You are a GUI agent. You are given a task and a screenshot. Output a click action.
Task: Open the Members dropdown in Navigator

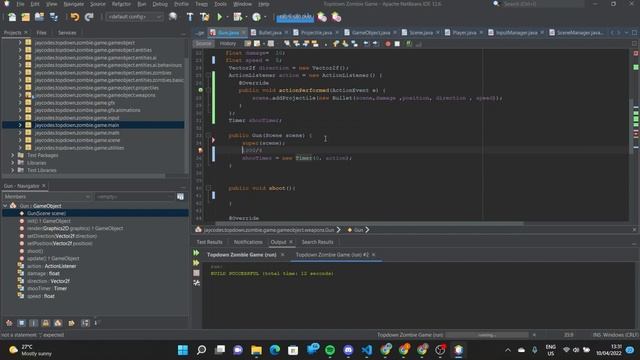coord(47,197)
